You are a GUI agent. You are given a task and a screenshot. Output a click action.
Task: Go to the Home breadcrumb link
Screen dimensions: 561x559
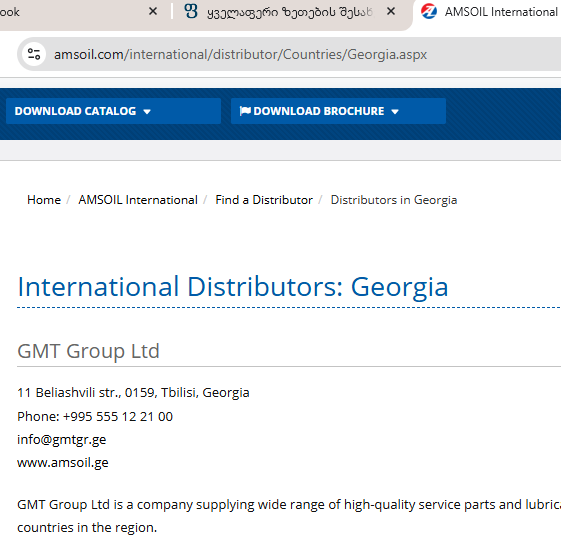click(44, 200)
